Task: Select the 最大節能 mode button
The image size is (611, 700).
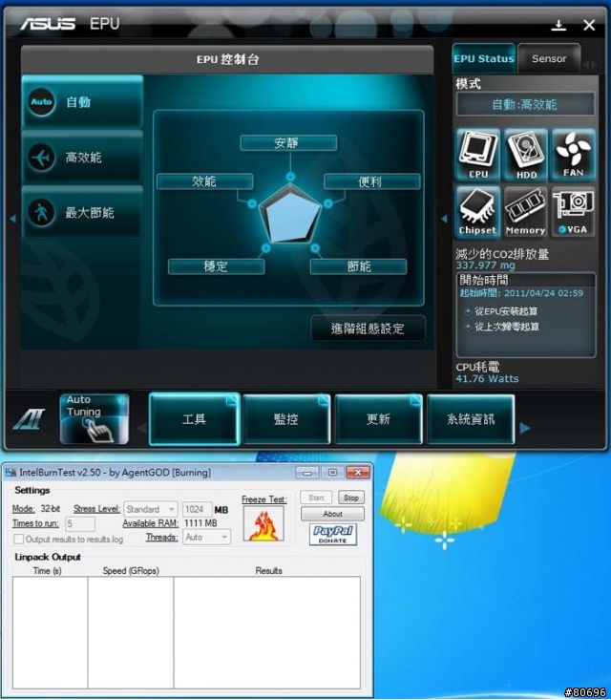Action: click(82, 213)
